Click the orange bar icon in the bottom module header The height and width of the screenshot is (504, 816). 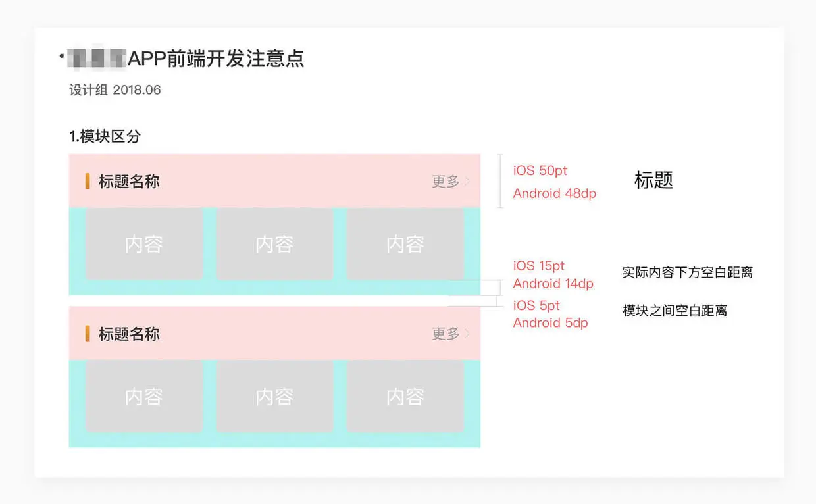(x=88, y=334)
